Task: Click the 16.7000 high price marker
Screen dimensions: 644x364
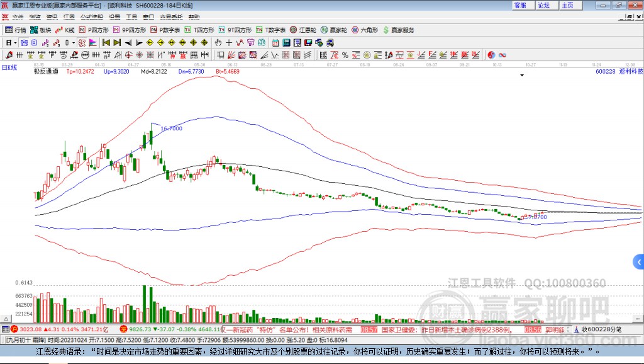Action: [171, 128]
